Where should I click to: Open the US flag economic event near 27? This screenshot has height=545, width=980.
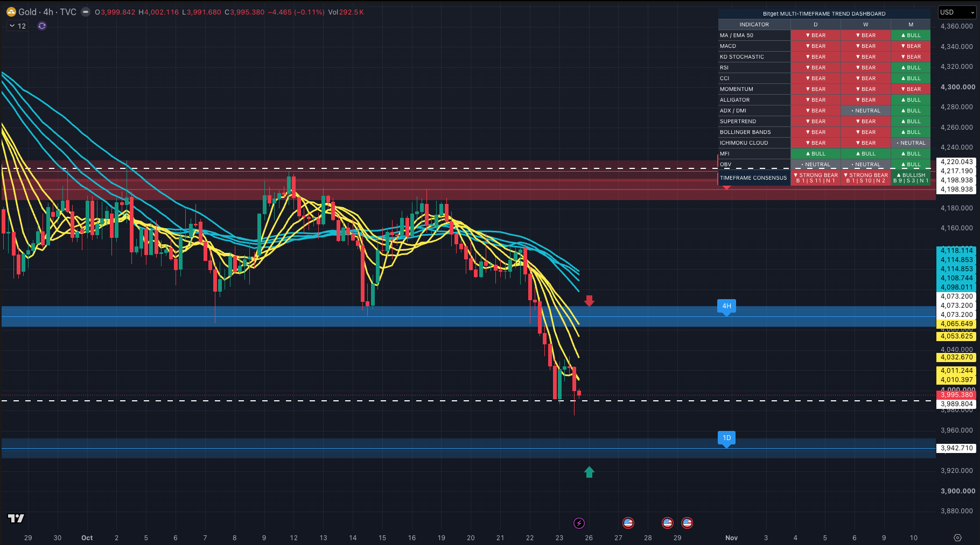628,523
